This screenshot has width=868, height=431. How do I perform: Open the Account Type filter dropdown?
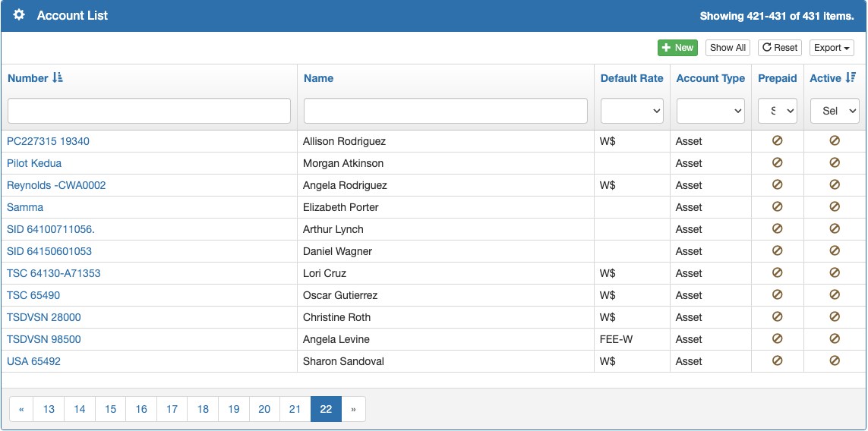click(710, 111)
